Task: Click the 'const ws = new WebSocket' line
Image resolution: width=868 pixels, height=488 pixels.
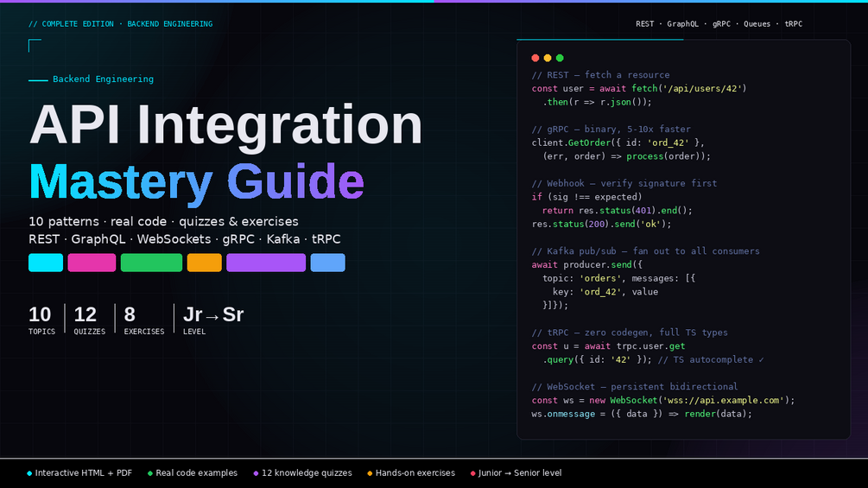Action: (663, 400)
